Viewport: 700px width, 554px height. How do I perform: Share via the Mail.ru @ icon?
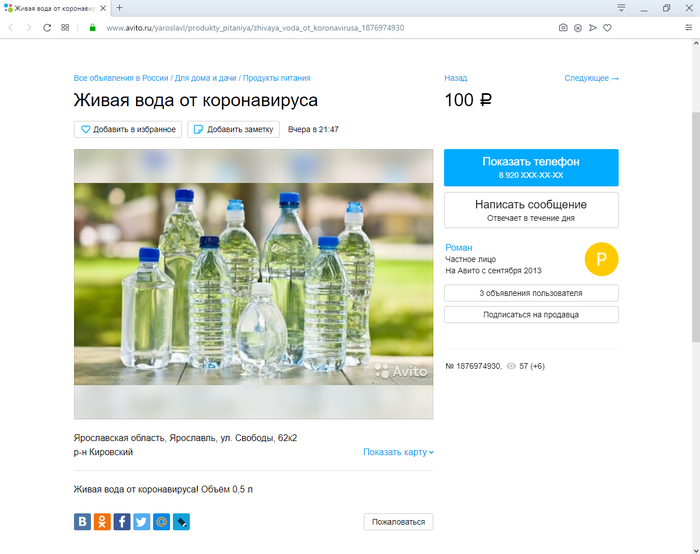click(x=161, y=521)
